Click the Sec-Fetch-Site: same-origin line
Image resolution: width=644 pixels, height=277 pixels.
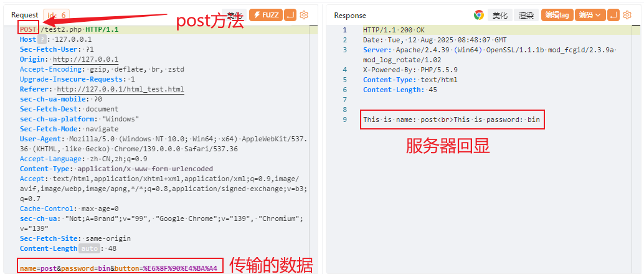coord(75,238)
